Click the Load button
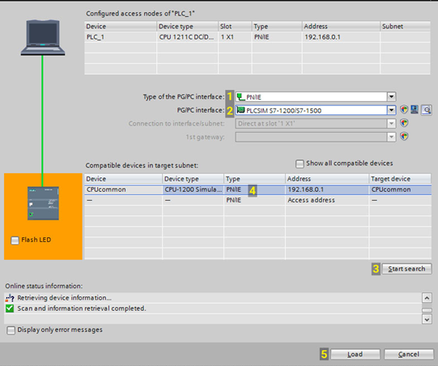This screenshot has width=438, height=366. tap(355, 354)
